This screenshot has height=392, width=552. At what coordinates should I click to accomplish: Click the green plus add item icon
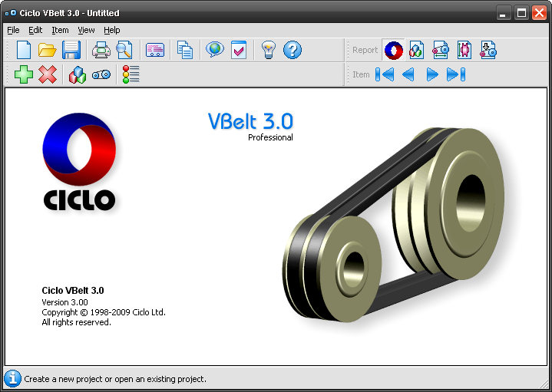(24, 75)
